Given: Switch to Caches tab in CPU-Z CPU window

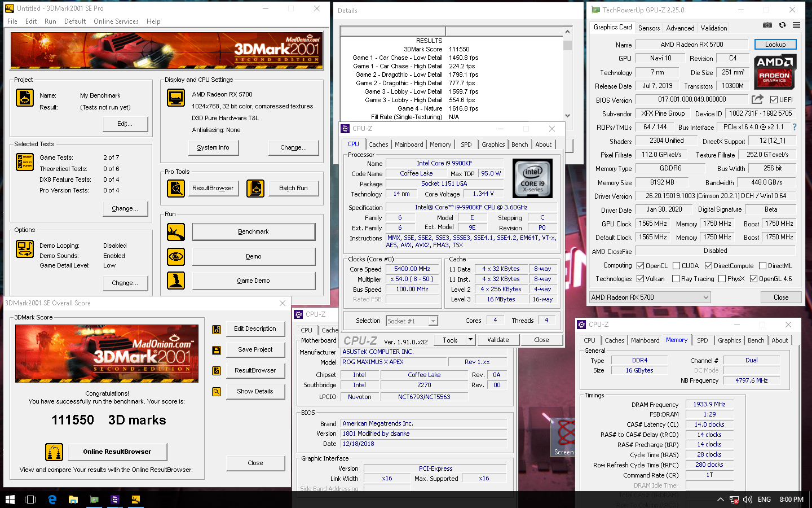Looking at the screenshot, I should coord(378,144).
